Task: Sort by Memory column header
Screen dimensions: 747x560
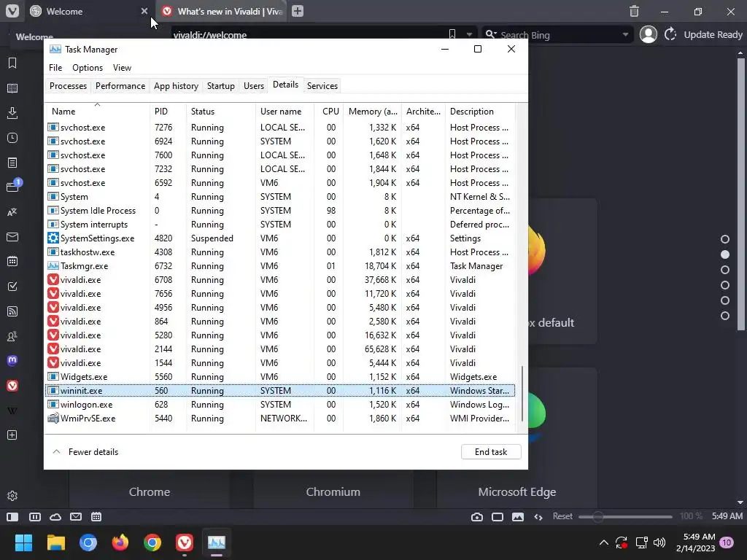Action: (372, 112)
